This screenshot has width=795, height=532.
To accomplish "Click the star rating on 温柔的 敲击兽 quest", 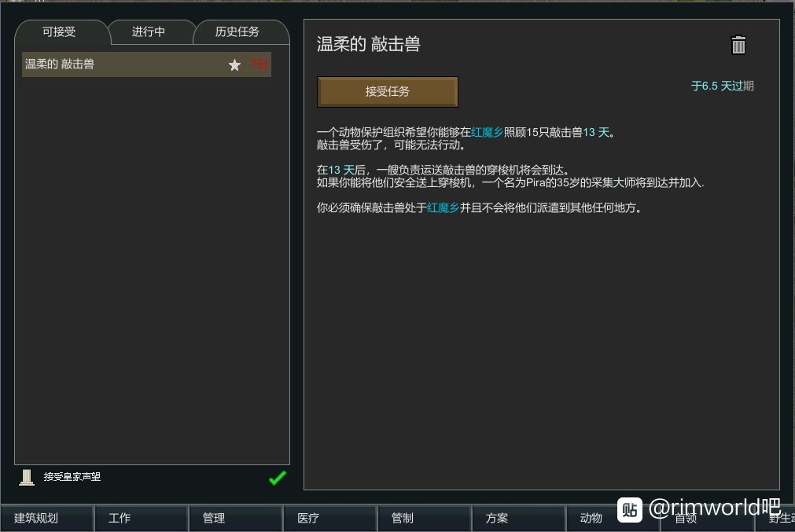I will (234, 65).
